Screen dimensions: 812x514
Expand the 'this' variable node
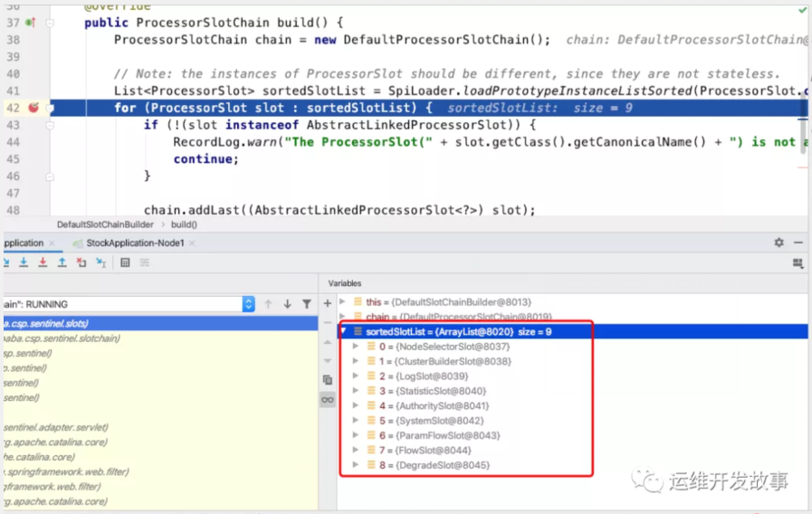click(x=343, y=301)
